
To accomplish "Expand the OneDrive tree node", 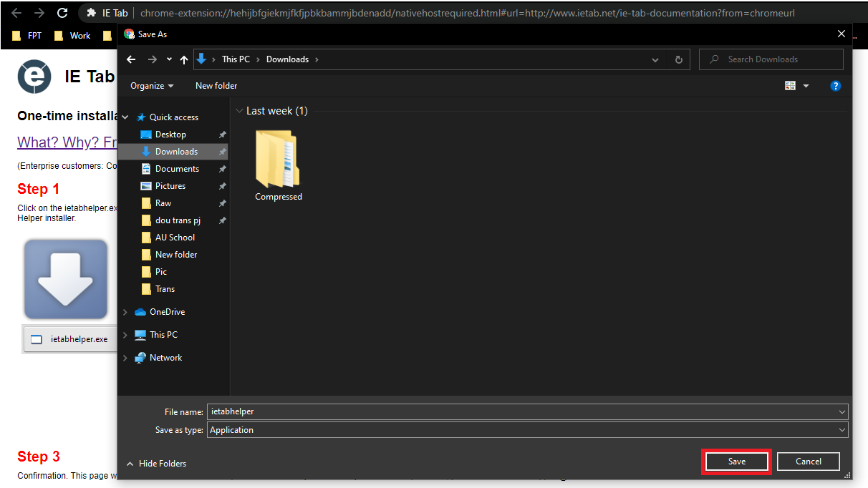I will [125, 312].
